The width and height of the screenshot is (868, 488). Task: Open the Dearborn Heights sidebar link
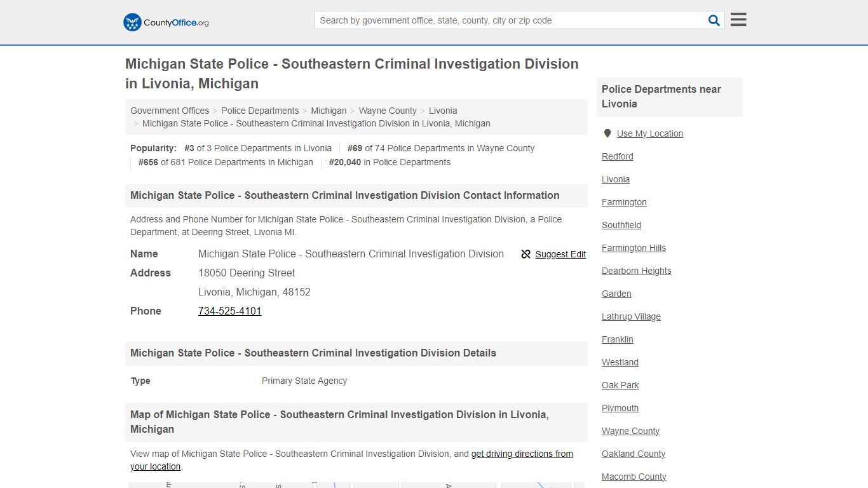(637, 271)
